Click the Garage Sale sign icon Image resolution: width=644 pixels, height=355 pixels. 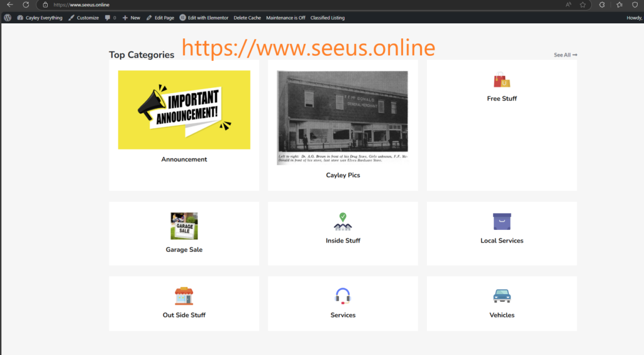(x=184, y=226)
